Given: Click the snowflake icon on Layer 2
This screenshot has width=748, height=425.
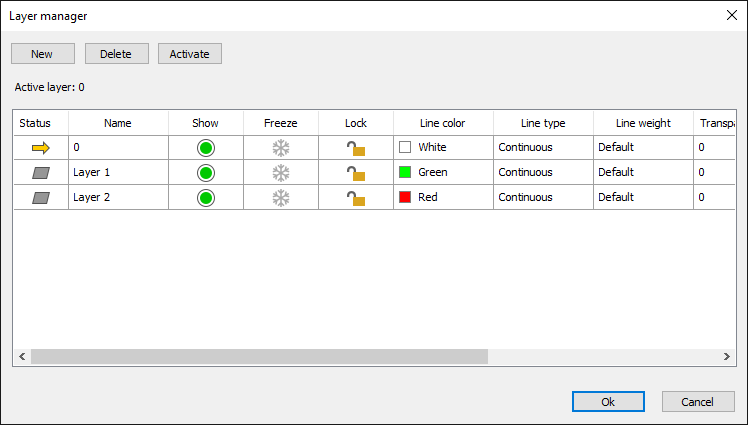Looking at the screenshot, I should click(281, 197).
